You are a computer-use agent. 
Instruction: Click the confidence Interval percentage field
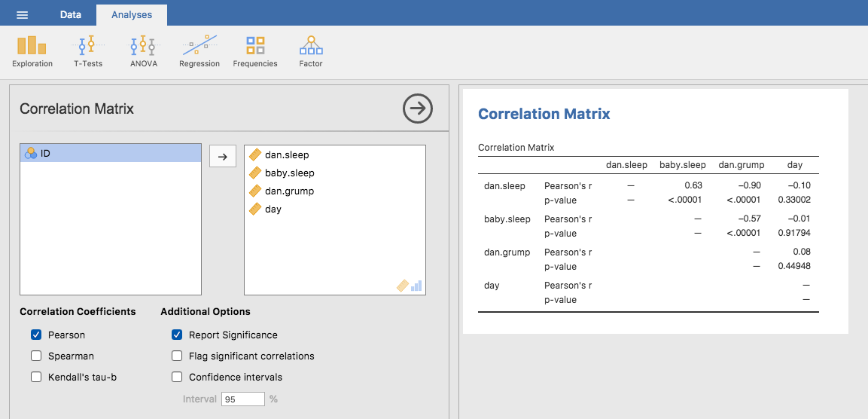pyautogui.click(x=242, y=399)
